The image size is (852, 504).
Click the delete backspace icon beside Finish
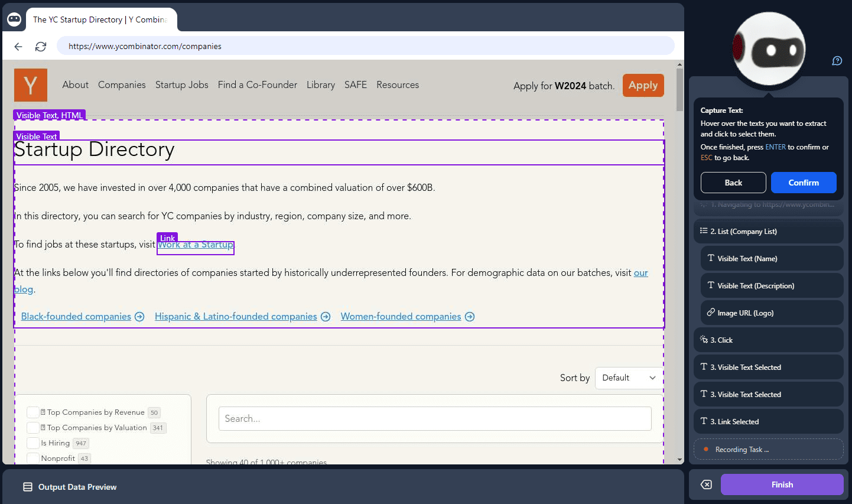706,485
